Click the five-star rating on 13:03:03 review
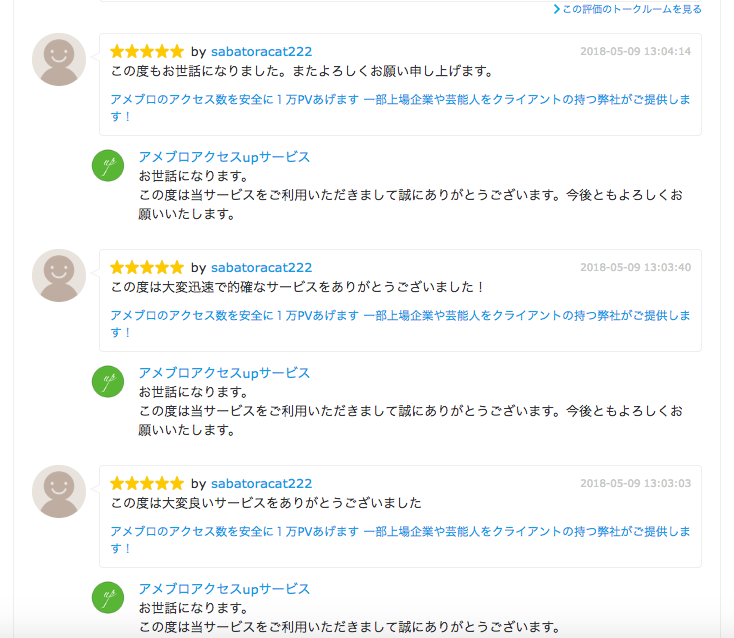The width and height of the screenshot is (734, 638). (x=147, y=483)
